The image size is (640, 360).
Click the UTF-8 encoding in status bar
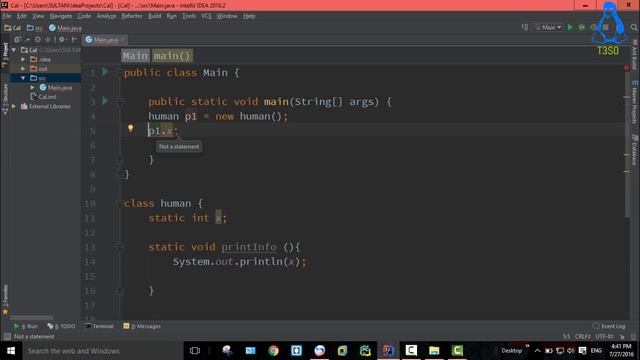click(604, 337)
